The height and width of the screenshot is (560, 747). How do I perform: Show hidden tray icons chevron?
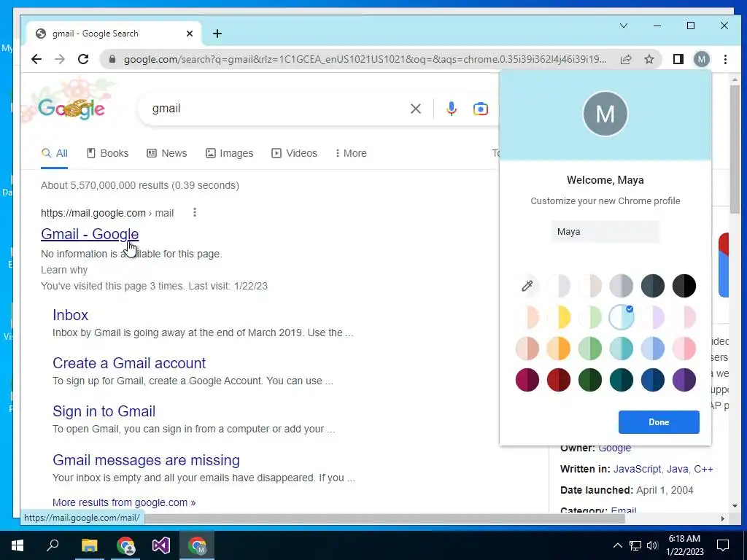617,545
